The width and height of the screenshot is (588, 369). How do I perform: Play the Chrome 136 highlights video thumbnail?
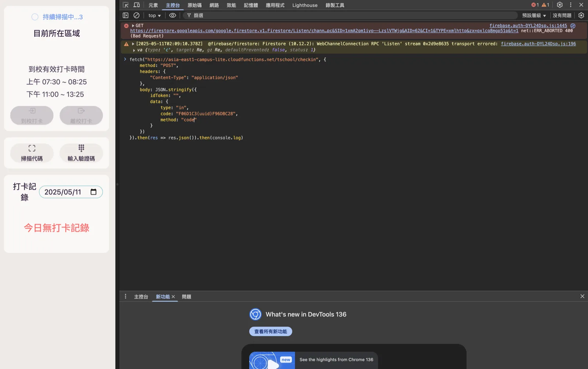(272, 361)
